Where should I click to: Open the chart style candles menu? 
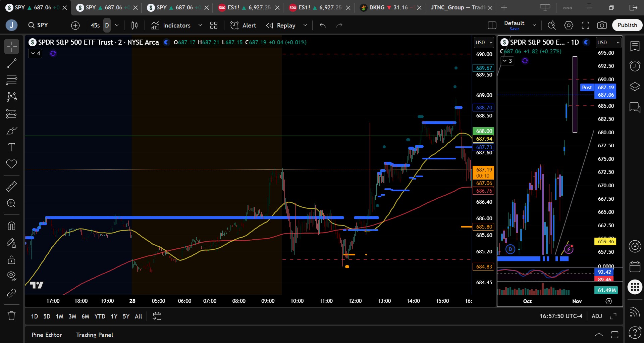[x=135, y=25]
